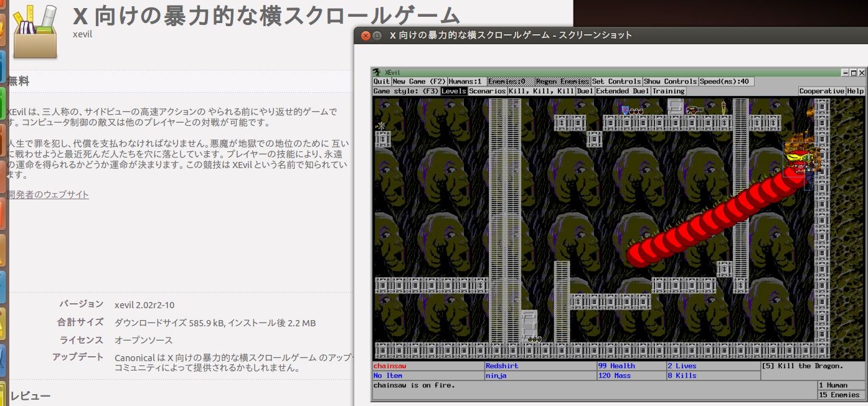The height and width of the screenshot is (406, 868).
Task: Select the Levels game style
Action: coord(454,91)
